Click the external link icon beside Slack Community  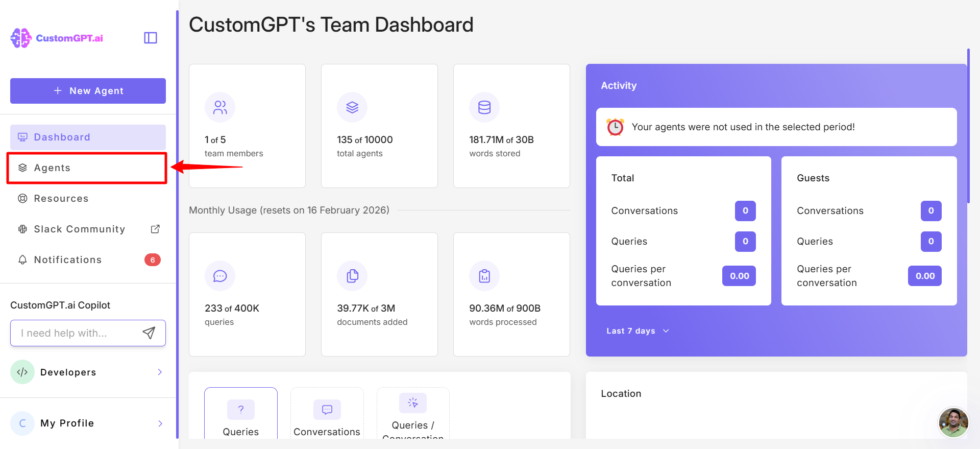(x=155, y=229)
